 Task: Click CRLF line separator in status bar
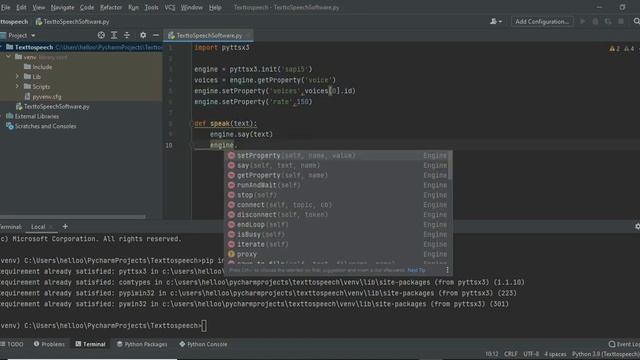(511, 354)
